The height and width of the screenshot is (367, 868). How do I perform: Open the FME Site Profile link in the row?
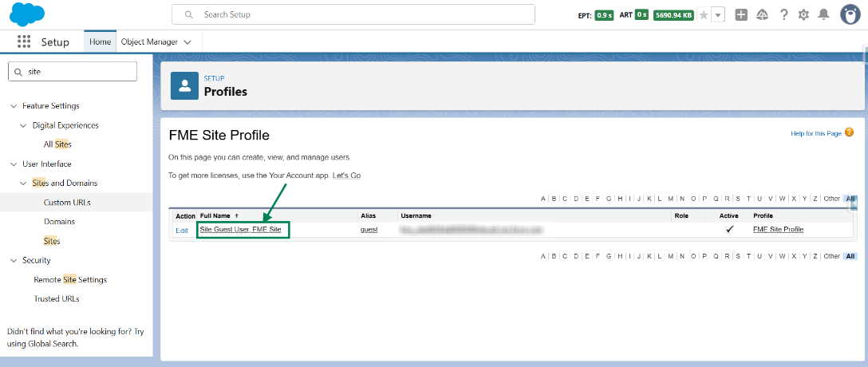coord(779,229)
